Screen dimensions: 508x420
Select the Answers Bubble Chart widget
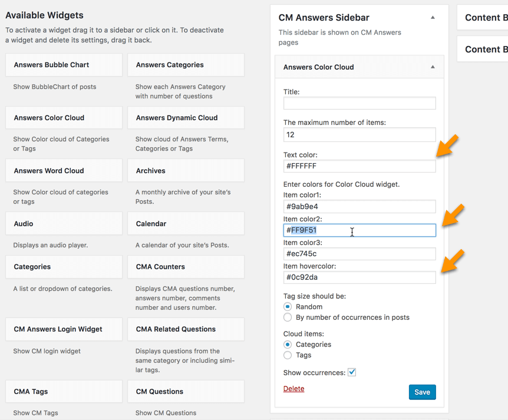[x=64, y=65]
